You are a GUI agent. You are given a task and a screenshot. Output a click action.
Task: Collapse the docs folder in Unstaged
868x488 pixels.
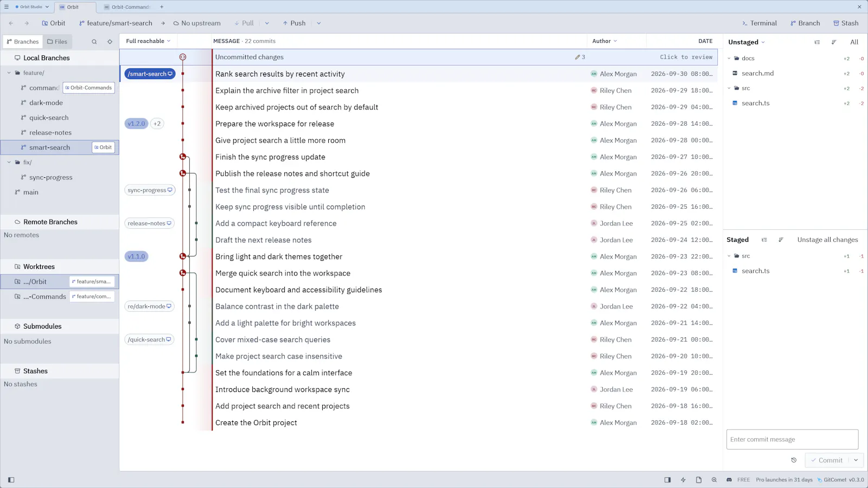pyautogui.click(x=729, y=59)
